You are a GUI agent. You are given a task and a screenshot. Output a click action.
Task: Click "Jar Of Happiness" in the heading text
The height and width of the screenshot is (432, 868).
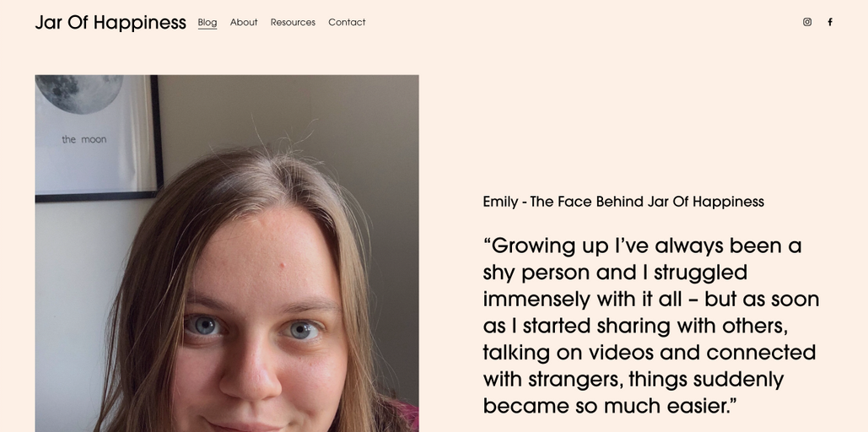(705, 202)
